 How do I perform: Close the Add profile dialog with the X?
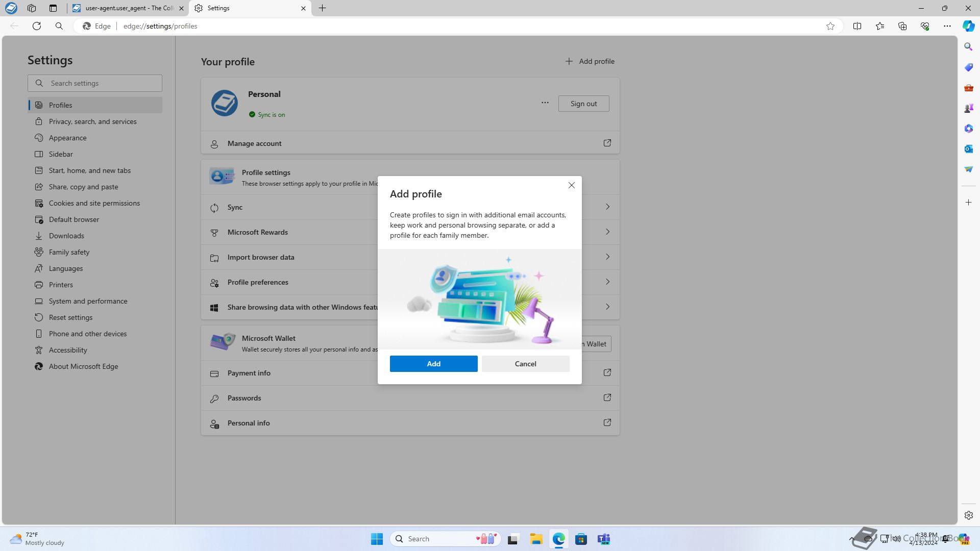(x=572, y=185)
